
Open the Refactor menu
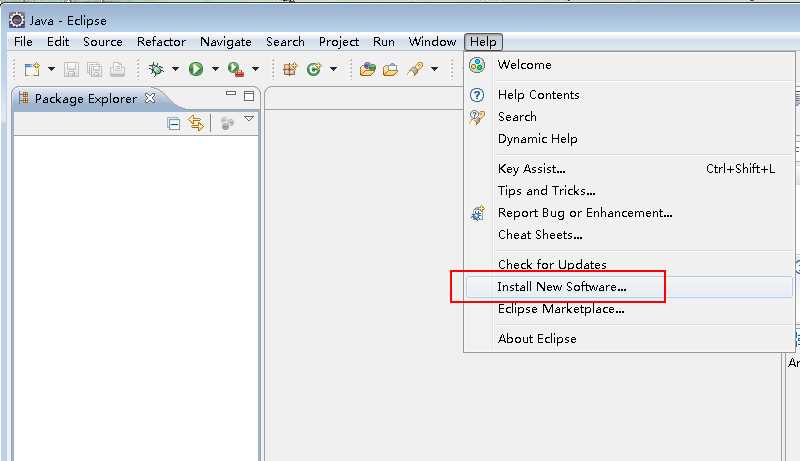tap(161, 42)
